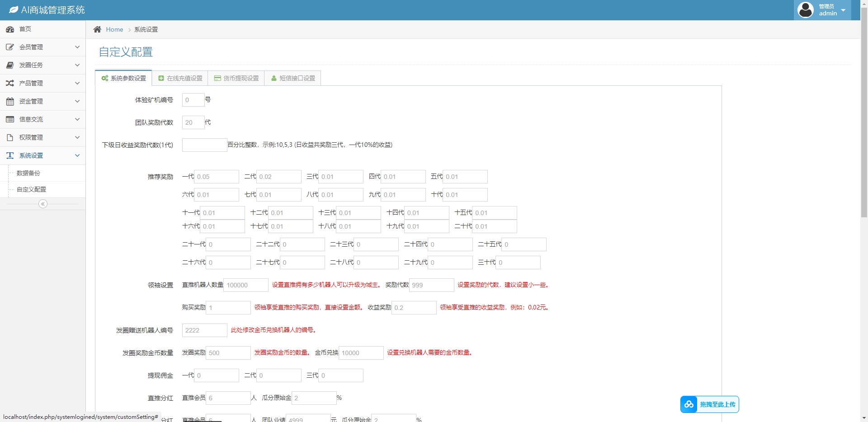Click the 直推机器人数量 input box
Viewport: 868px width, 422px height.
246,285
